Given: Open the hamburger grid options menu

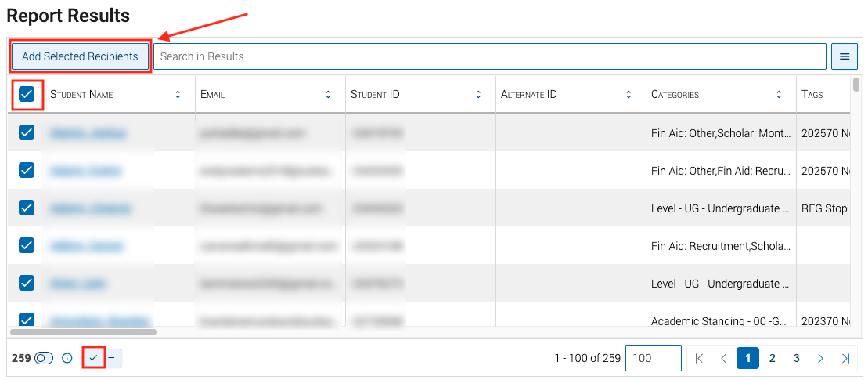Looking at the screenshot, I should [x=845, y=56].
